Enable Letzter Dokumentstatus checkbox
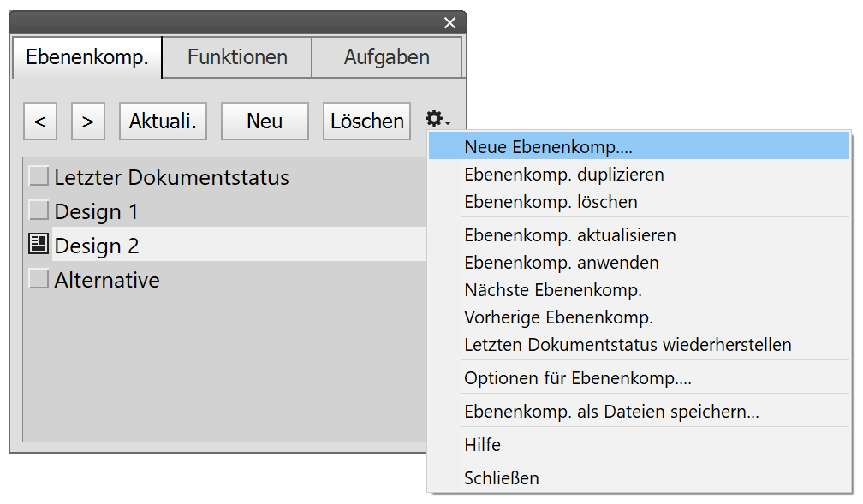The image size is (863, 504). 39,176
